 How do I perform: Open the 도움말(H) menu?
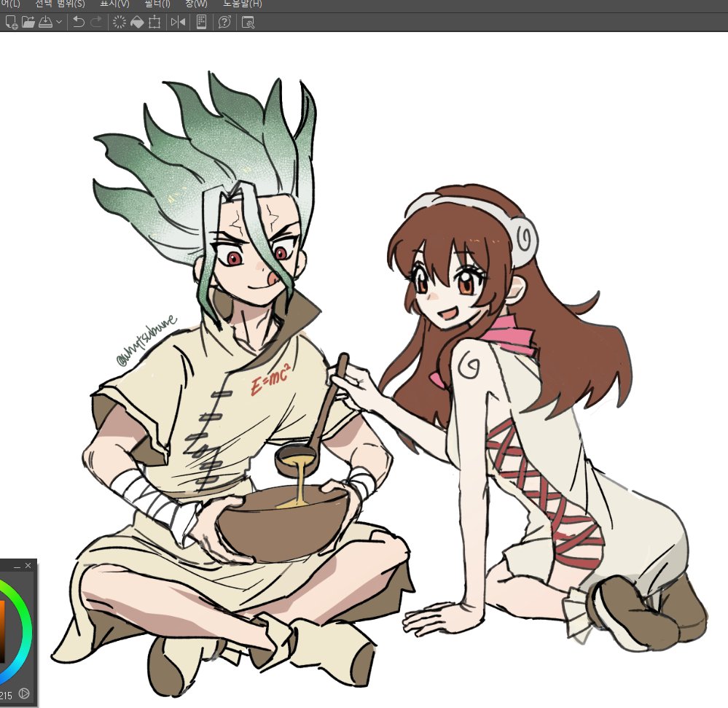(x=243, y=4)
